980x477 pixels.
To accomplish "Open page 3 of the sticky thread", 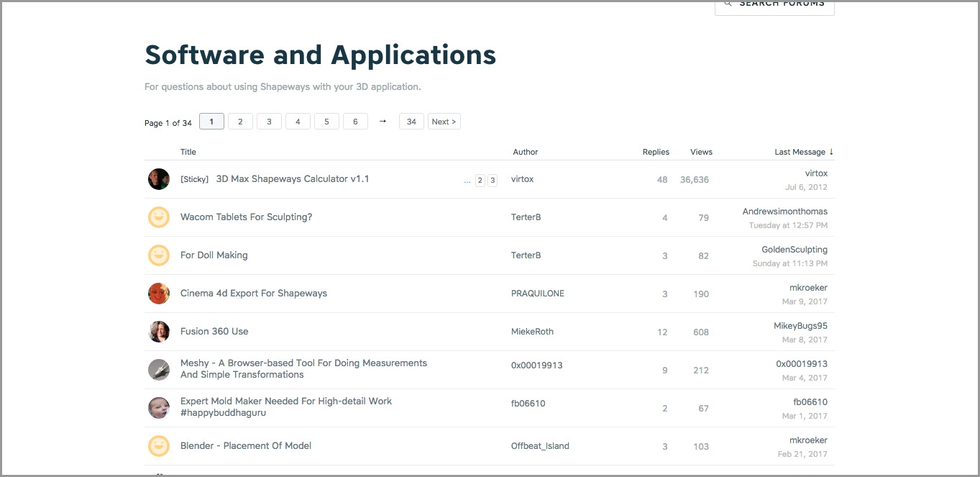I will [493, 181].
